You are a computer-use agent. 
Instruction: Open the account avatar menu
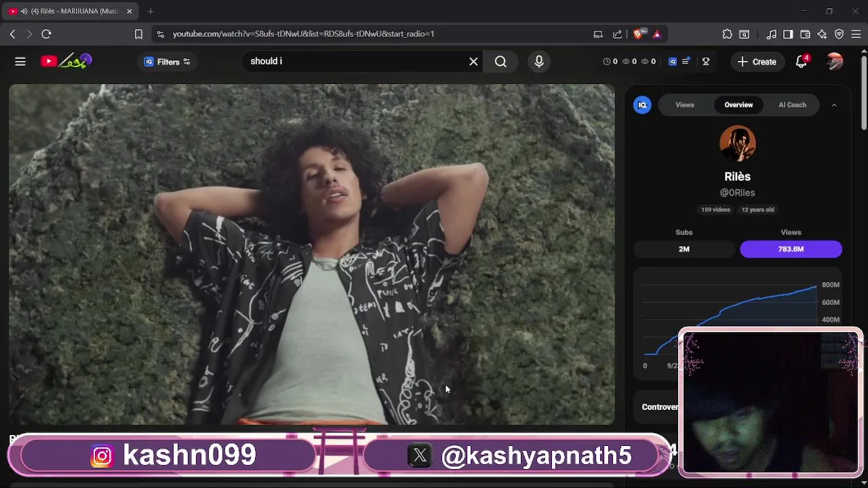pos(835,62)
